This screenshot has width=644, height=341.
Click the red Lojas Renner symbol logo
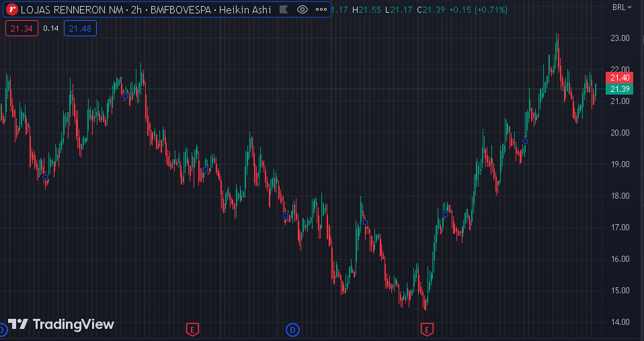tap(12, 9)
